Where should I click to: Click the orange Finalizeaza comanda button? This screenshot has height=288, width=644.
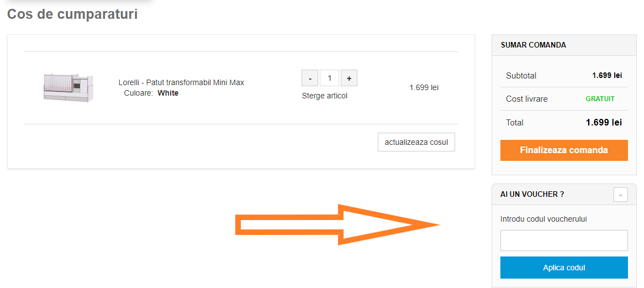(x=563, y=150)
